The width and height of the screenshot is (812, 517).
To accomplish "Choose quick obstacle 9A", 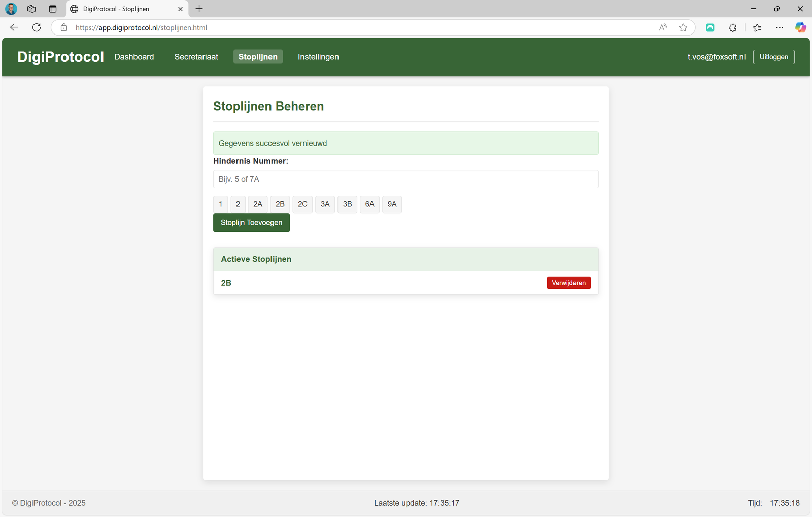I will coord(392,204).
